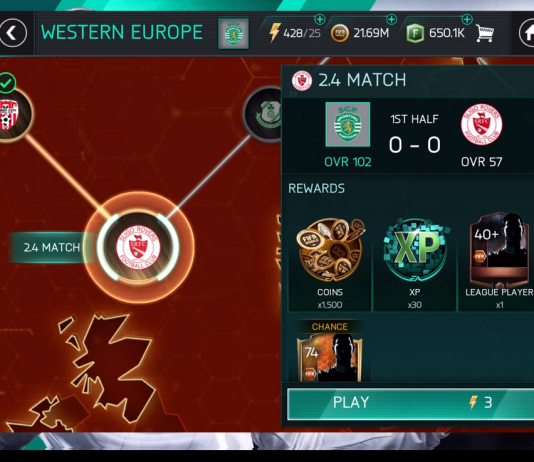The height and width of the screenshot is (462, 534).
Task: View the Coins x1,500 reward
Action: click(330, 264)
